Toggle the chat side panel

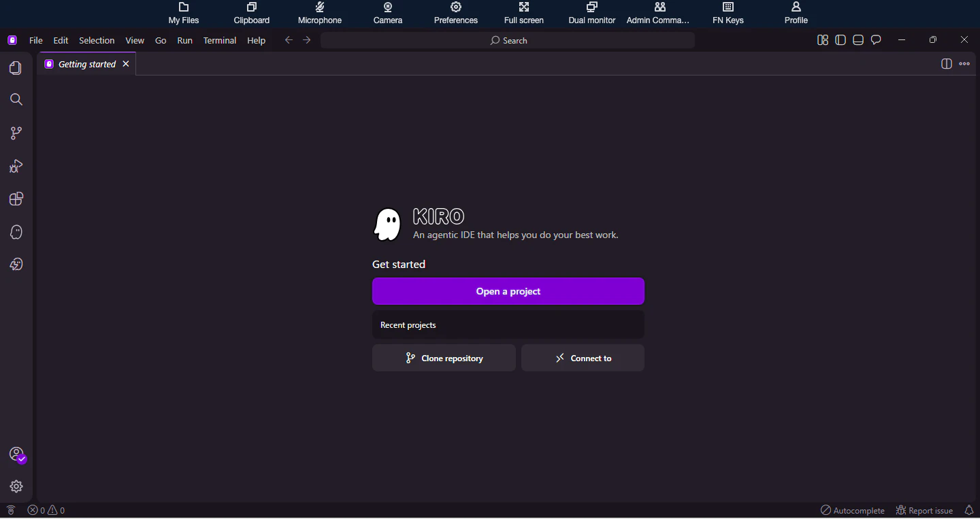click(877, 40)
